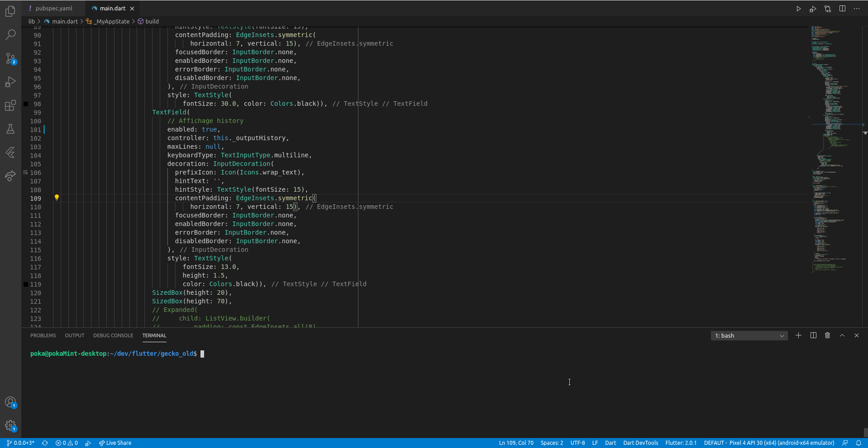Change indentation via Spaces: 2

pos(552,443)
